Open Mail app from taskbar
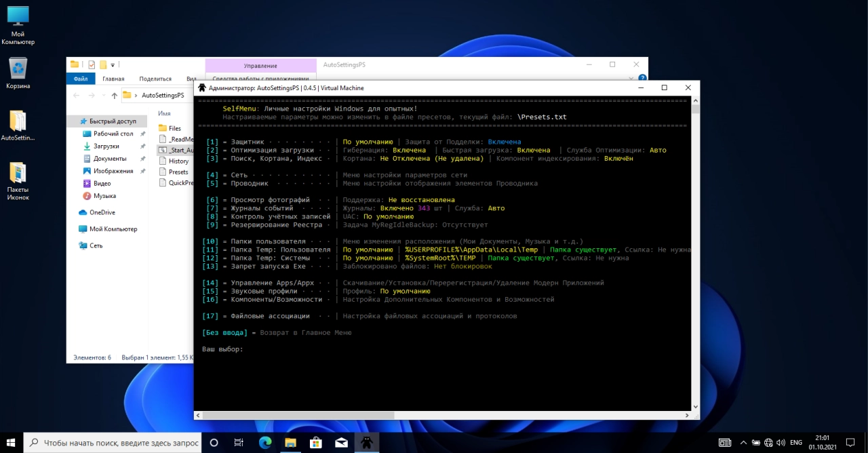 coord(341,442)
